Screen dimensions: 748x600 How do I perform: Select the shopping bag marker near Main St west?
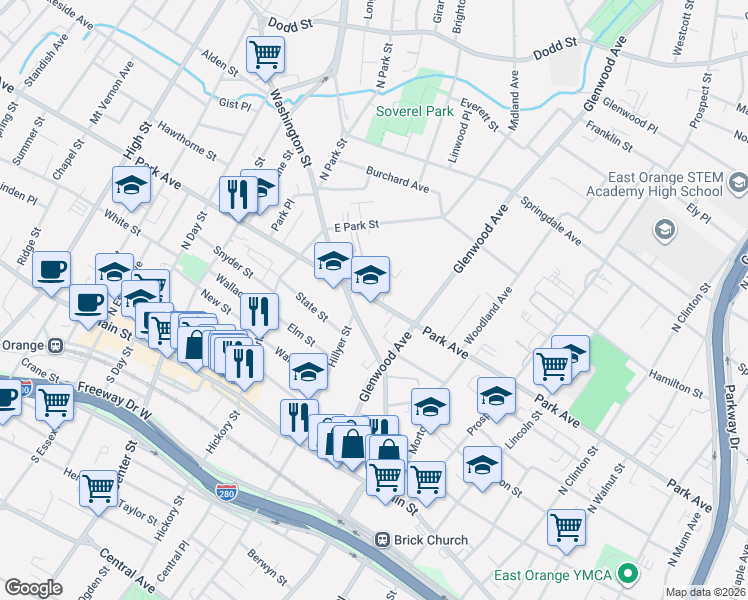coord(195,345)
